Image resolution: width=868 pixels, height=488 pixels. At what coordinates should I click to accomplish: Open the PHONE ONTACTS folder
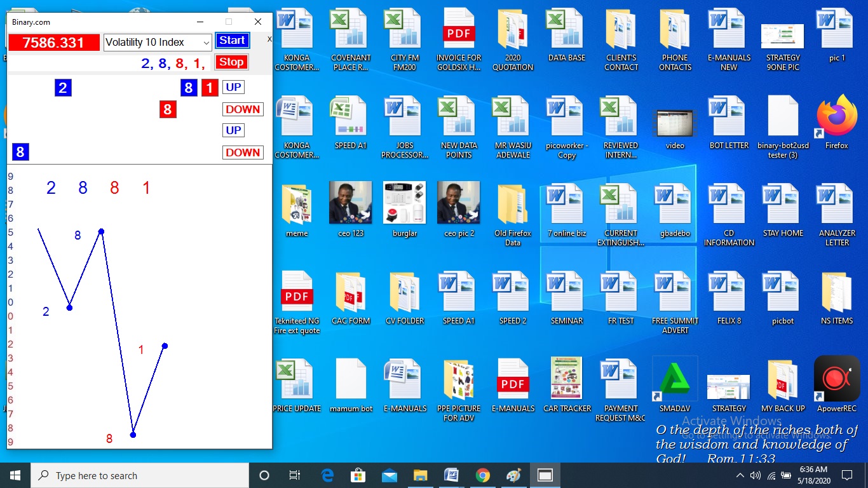tap(675, 39)
